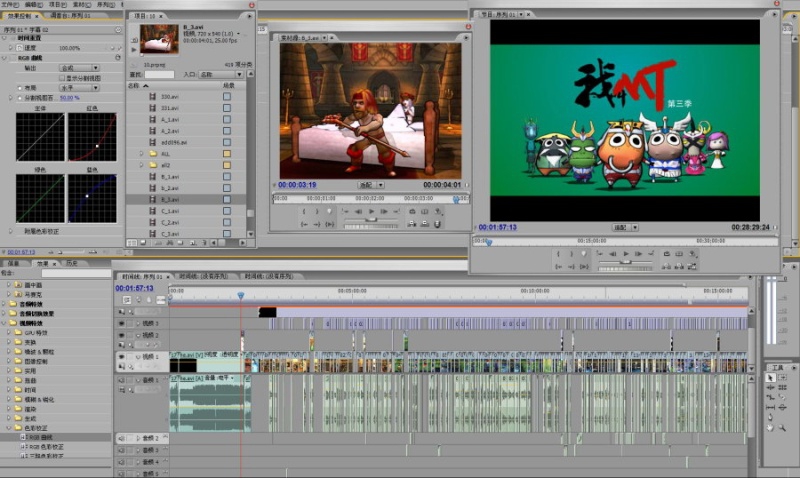
Task: Select the Zoom magnifier tool
Action: (x=782, y=427)
